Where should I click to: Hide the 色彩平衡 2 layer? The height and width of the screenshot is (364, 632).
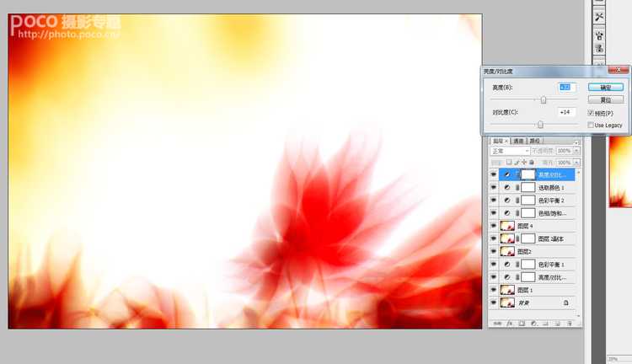click(493, 201)
